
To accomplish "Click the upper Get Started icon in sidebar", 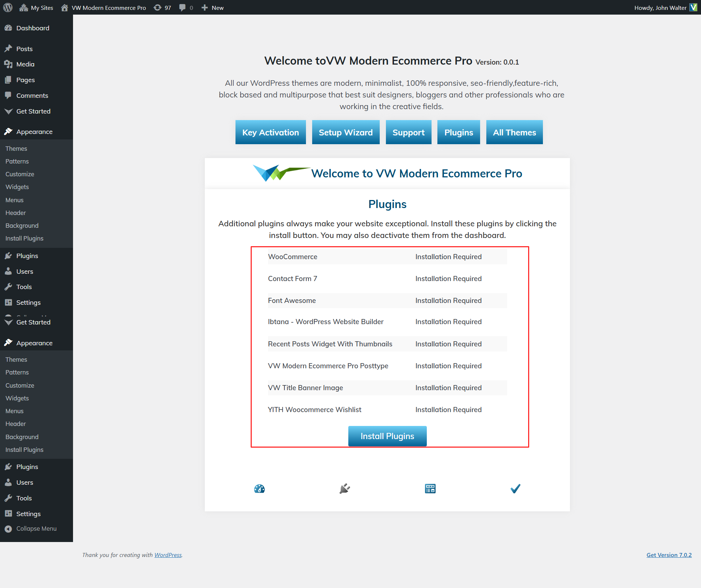I will [8, 111].
